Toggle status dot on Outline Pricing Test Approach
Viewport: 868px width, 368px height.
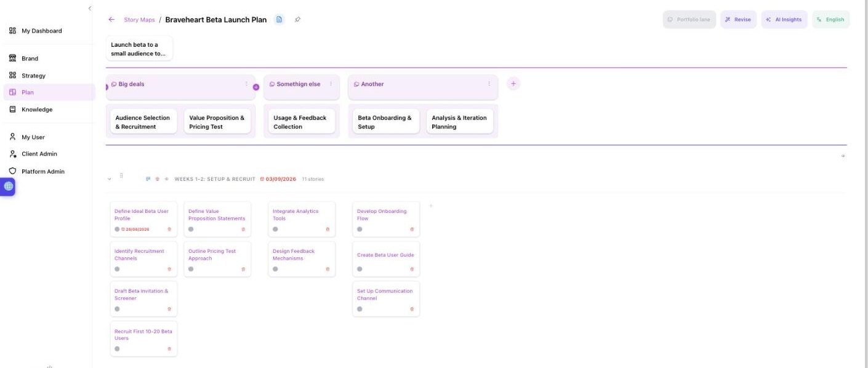191,269
